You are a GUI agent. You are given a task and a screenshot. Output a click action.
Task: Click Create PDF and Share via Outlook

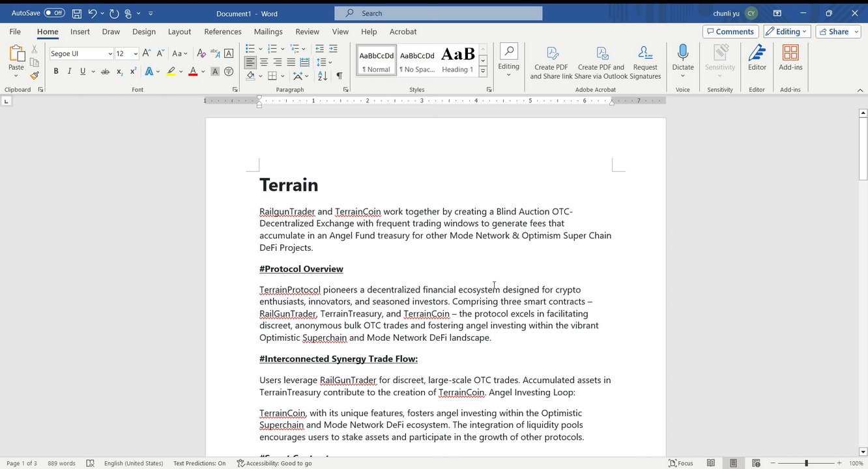pyautogui.click(x=600, y=63)
